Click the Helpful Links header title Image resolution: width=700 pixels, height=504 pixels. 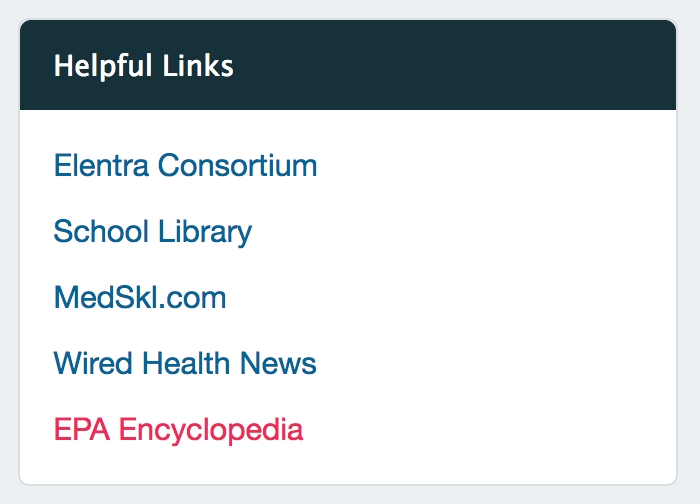pyautogui.click(x=143, y=66)
